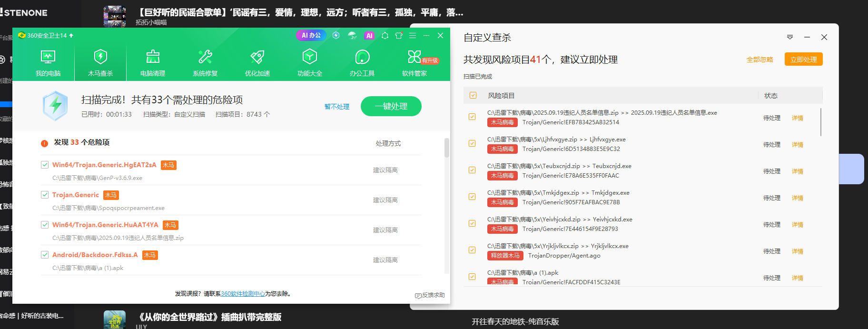Click the star icon in ListenOne sidebar
Viewport: 868px width, 329px height.
[2, 60]
